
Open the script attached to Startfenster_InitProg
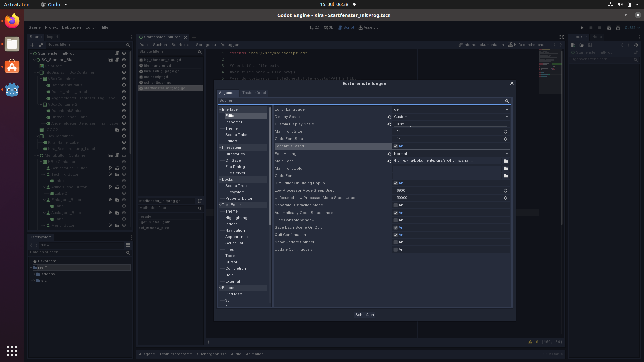[117, 53]
